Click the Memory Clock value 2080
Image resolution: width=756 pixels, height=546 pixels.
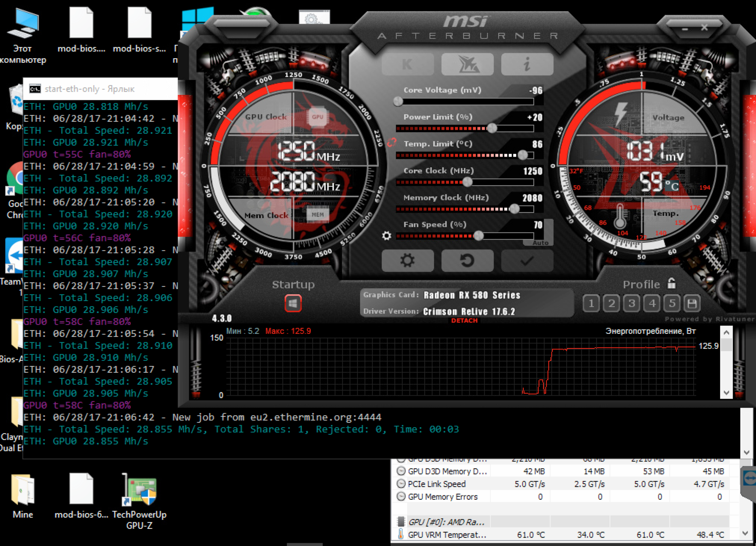pos(532,198)
